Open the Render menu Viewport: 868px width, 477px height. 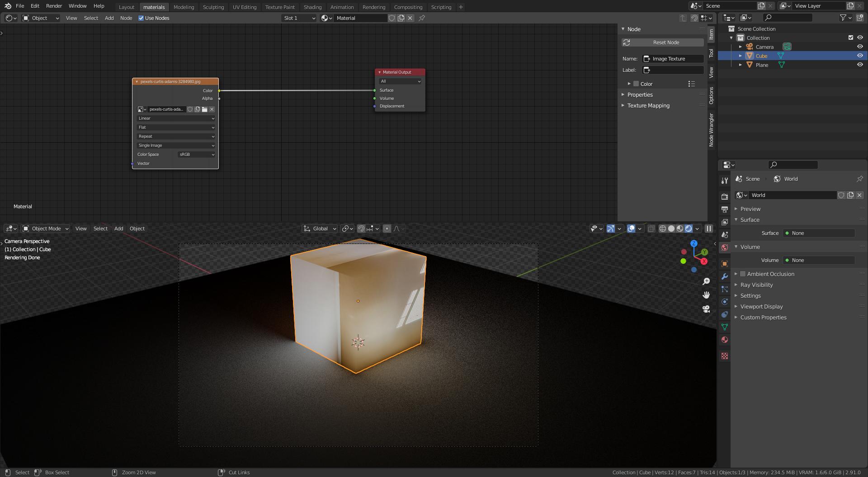click(54, 6)
